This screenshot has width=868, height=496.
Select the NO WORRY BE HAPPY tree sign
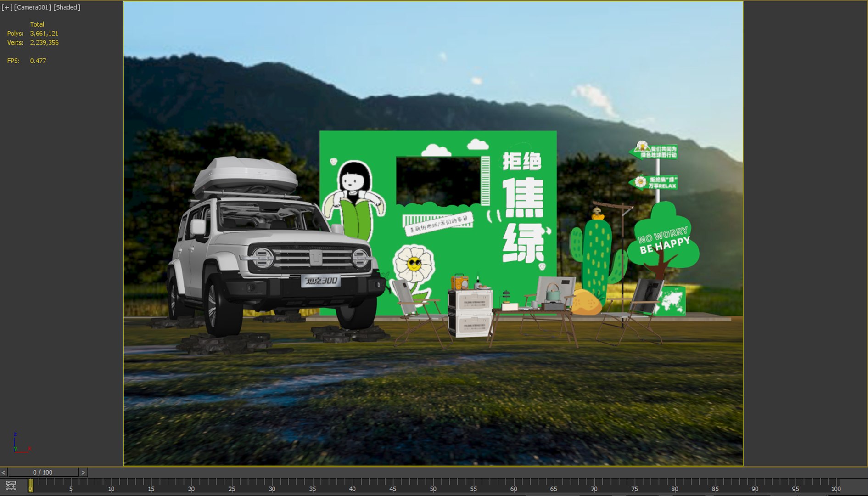(x=663, y=241)
